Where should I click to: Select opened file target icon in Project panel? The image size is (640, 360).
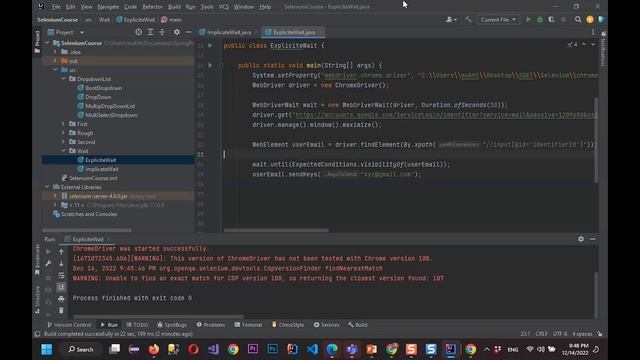tap(138, 32)
